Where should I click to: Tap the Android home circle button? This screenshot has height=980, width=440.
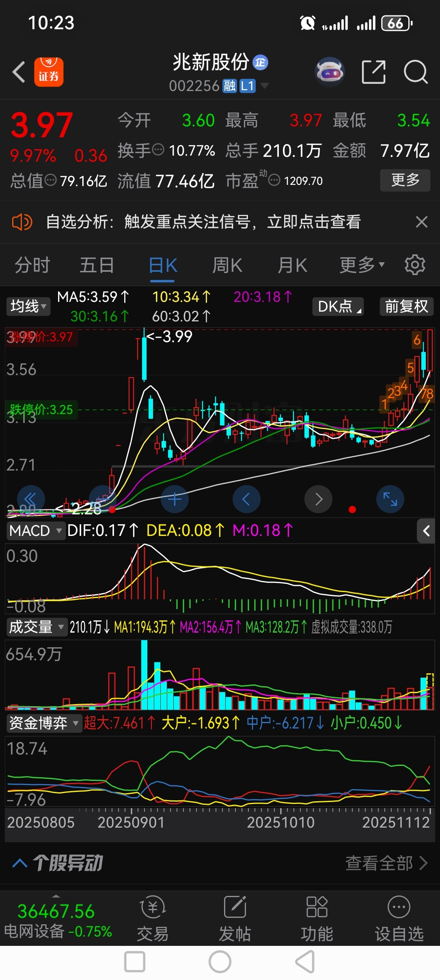pyautogui.click(x=220, y=962)
